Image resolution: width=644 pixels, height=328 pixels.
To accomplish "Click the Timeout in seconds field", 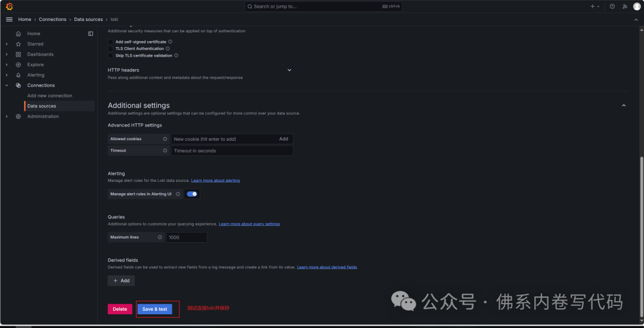I will 232,151.
